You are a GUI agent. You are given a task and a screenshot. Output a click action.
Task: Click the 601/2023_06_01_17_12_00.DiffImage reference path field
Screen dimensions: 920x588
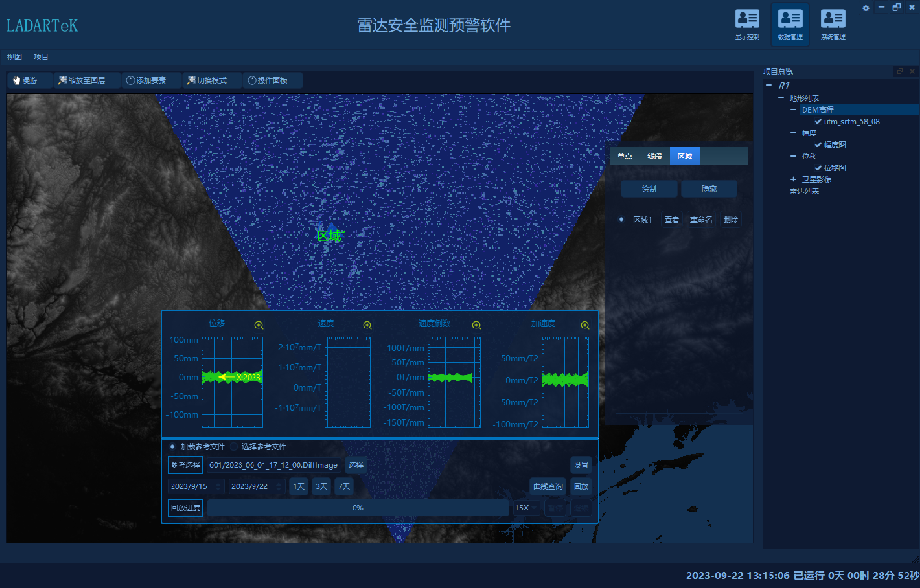tap(274, 465)
